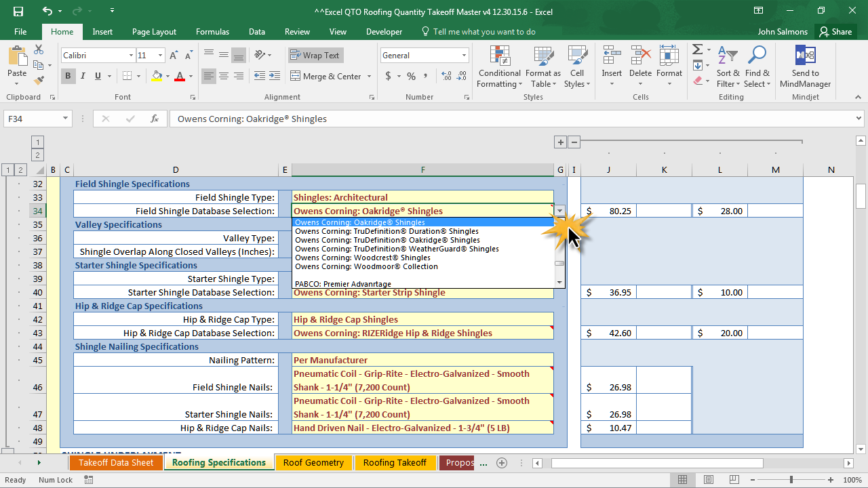Select Owens Corning: Woodcrest® Shingles option
This screenshot has height=488, width=868.
point(363,258)
